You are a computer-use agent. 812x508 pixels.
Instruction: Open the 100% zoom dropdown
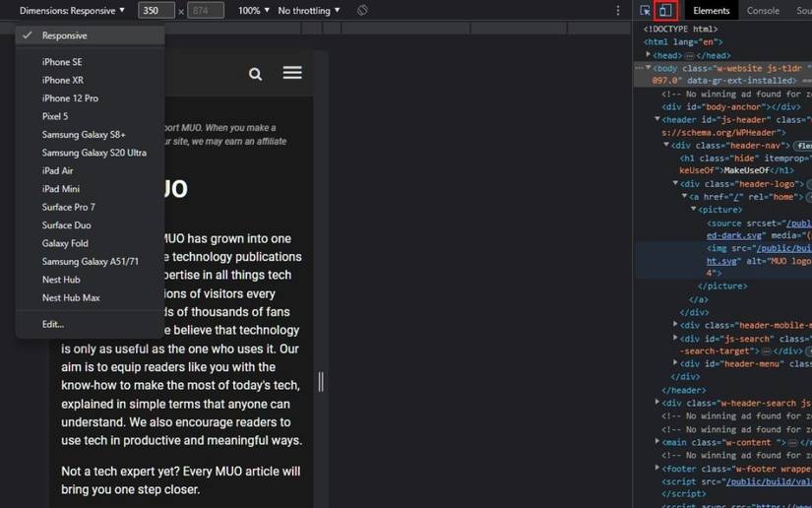coord(253,11)
